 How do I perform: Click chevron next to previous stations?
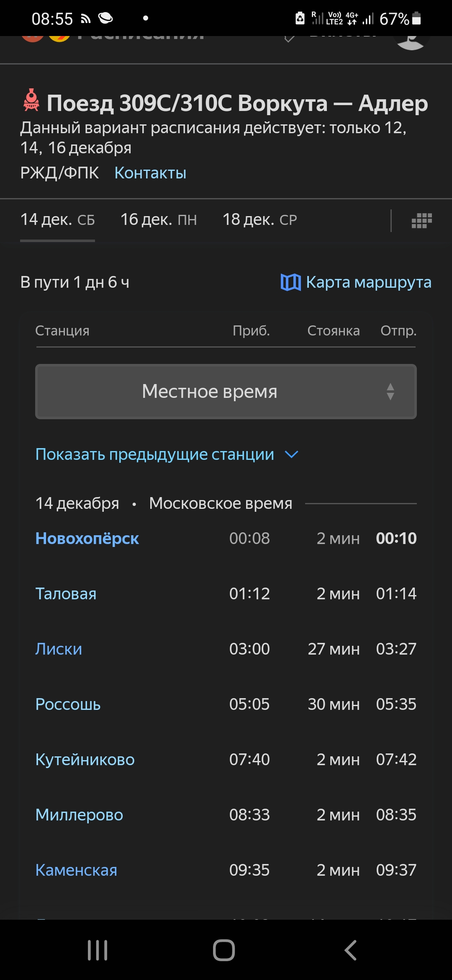pos(291,454)
